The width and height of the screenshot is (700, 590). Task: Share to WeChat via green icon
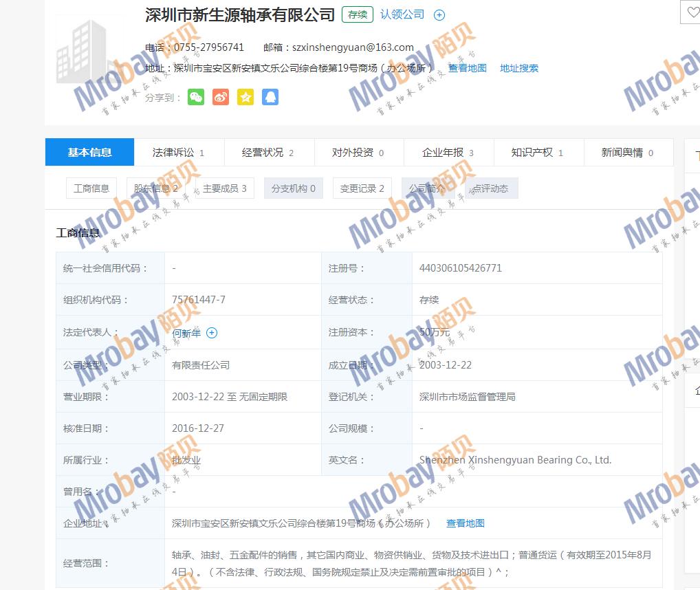click(196, 97)
